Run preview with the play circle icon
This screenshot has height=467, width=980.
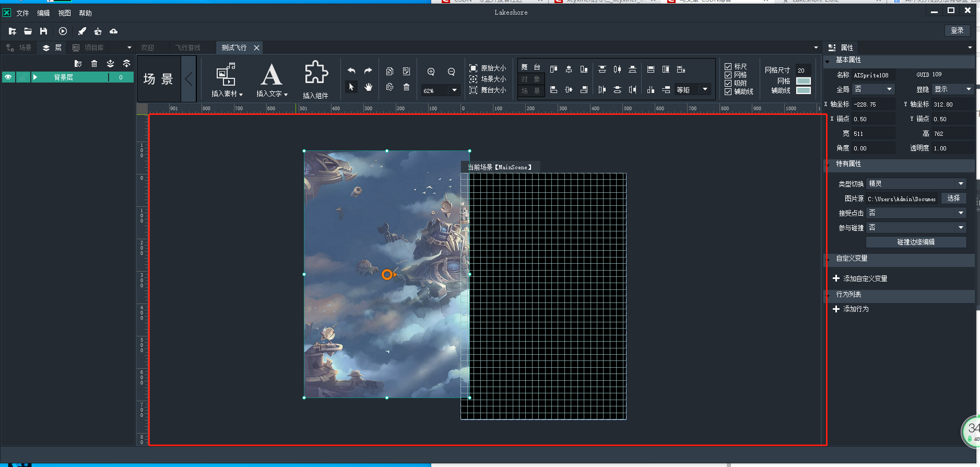tap(63, 31)
